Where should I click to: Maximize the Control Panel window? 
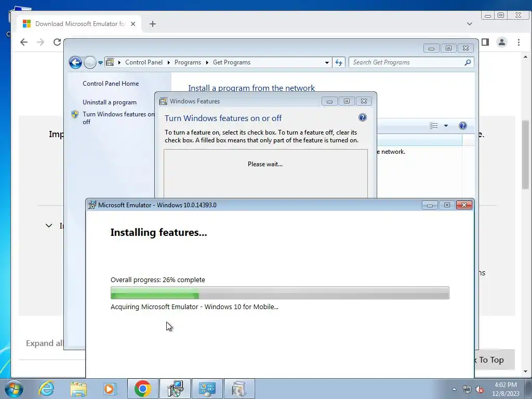pos(448,48)
